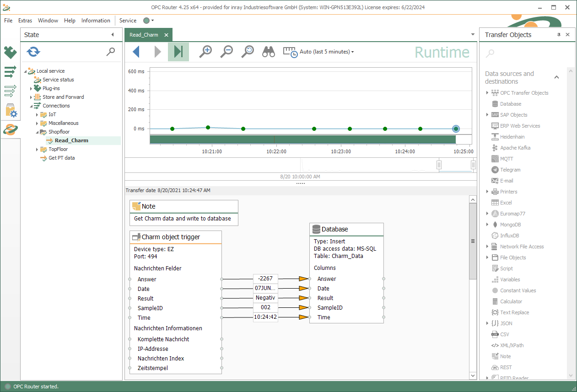Click the right handle of timeline range slider
The width and height of the screenshot is (577, 392).
point(474,165)
